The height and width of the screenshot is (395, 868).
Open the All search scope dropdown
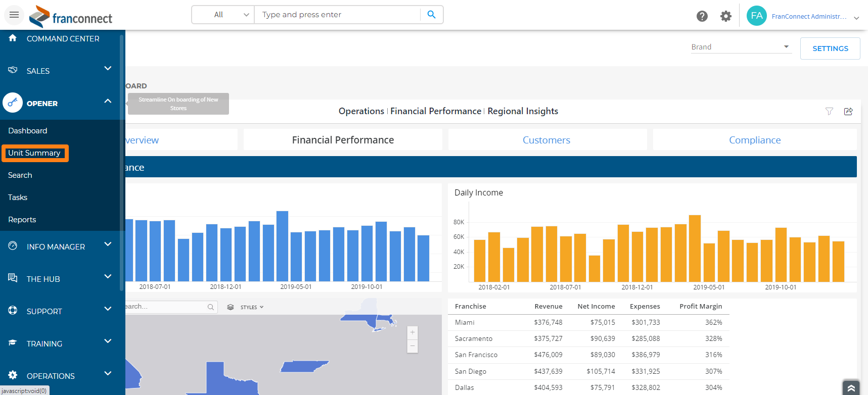click(x=223, y=15)
